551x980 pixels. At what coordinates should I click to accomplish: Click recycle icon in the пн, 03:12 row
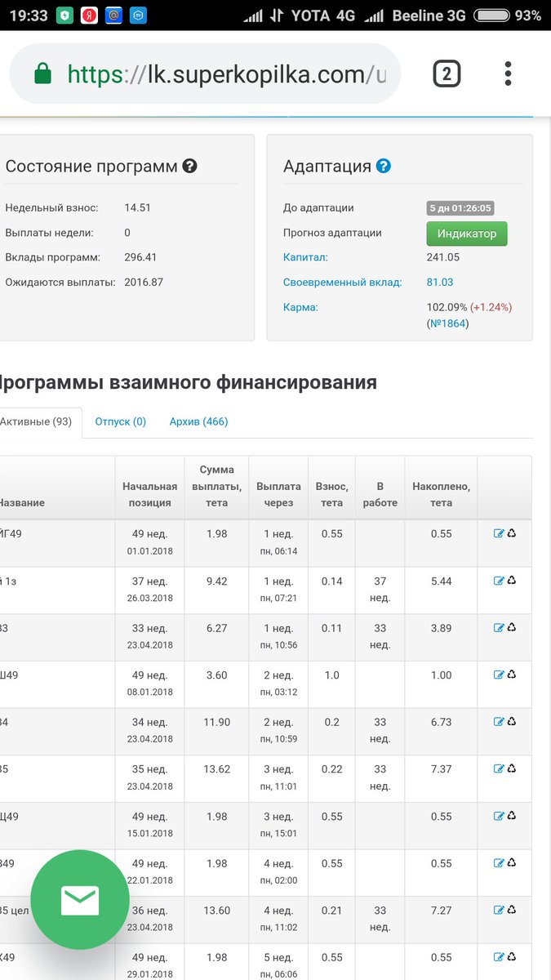click(x=512, y=675)
